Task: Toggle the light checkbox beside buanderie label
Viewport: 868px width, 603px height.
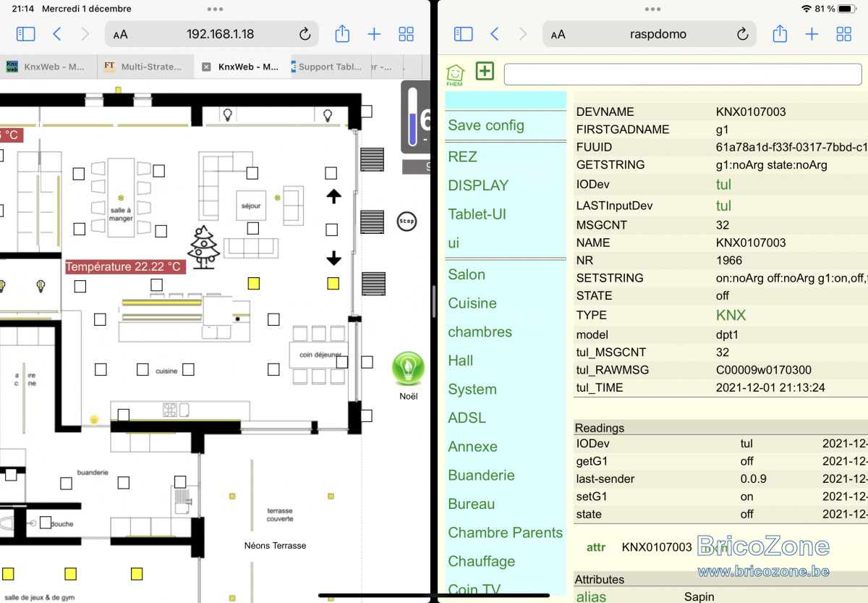Action: coord(124,482)
